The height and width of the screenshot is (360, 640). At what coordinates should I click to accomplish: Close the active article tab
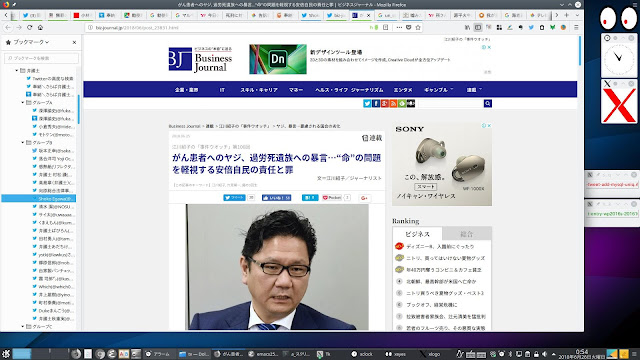click(x=369, y=15)
